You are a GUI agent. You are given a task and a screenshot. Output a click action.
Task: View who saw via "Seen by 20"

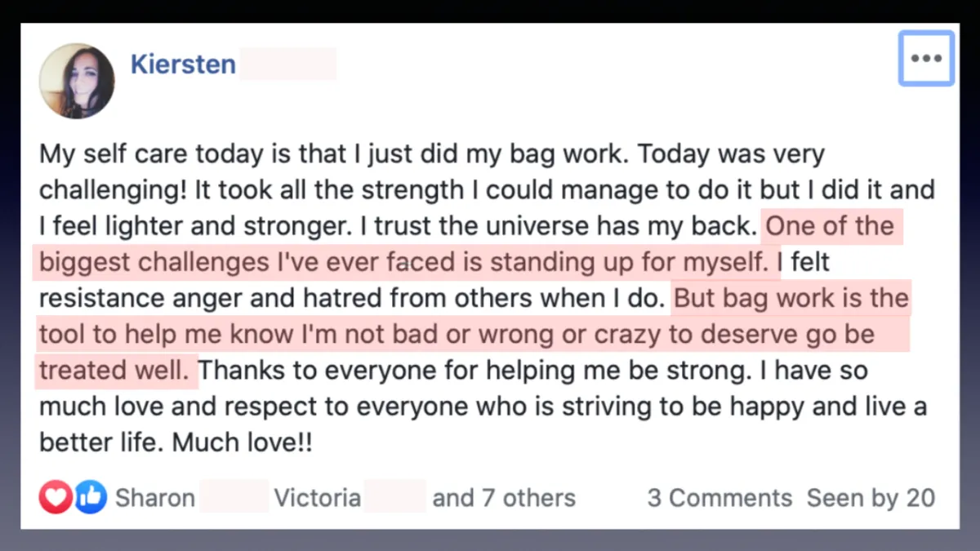click(x=871, y=498)
